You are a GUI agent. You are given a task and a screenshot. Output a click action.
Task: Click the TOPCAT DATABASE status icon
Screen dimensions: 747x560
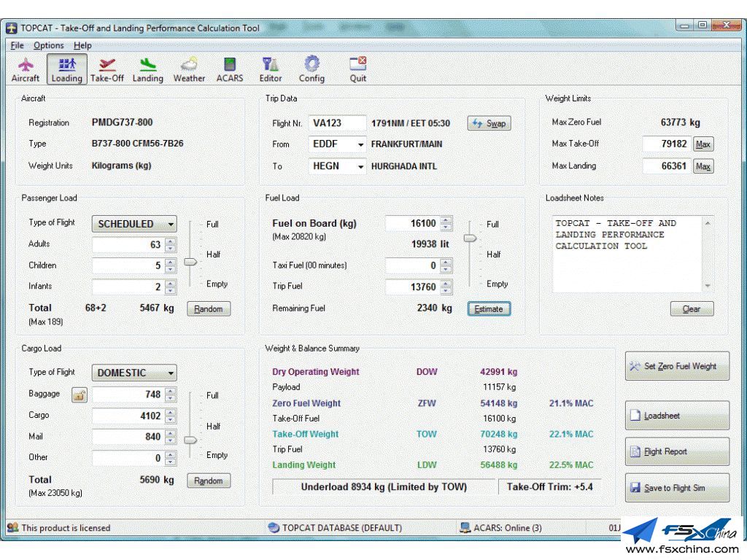[x=274, y=528]
